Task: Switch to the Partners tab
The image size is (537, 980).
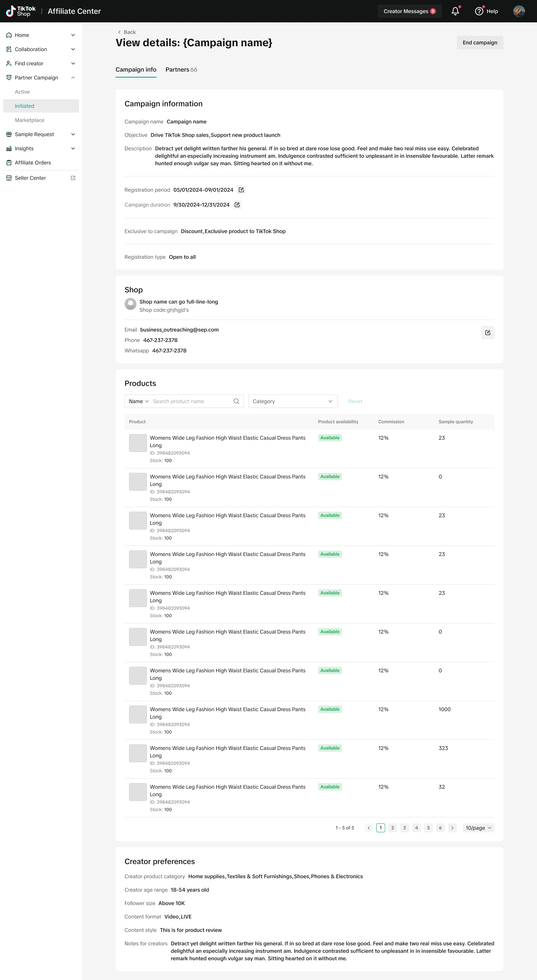Action: [181, 70]
